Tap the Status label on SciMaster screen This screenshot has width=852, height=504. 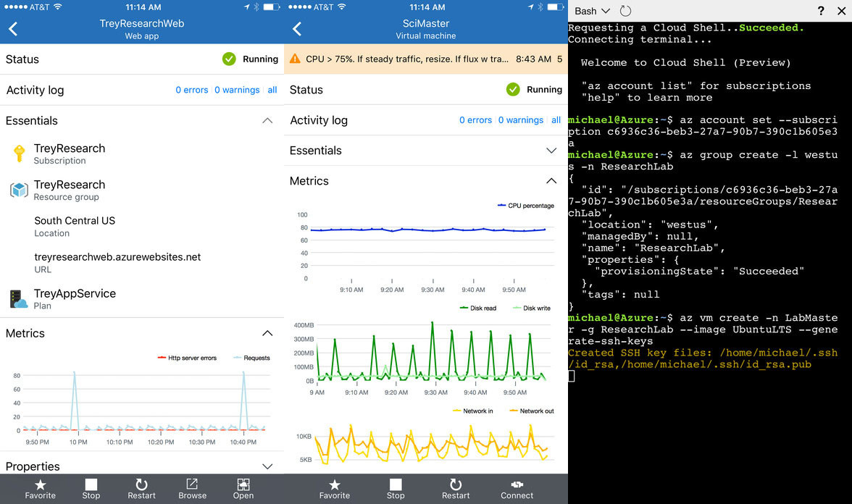[x=306, y=90]
